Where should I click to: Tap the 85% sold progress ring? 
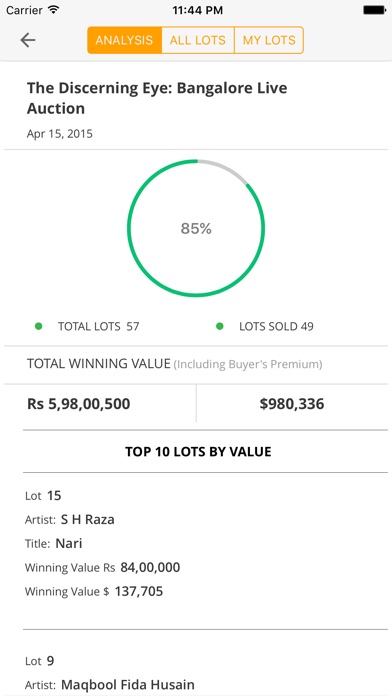(x=196, y=228)
